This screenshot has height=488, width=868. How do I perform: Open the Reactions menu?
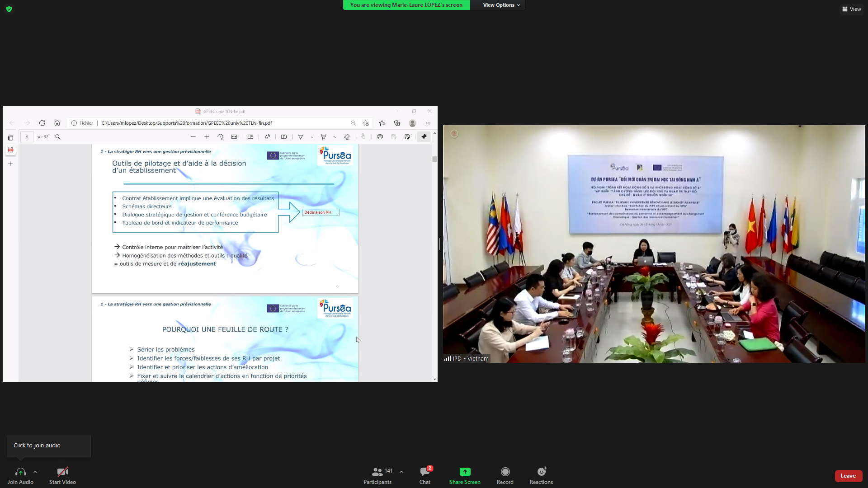[541, 472]
